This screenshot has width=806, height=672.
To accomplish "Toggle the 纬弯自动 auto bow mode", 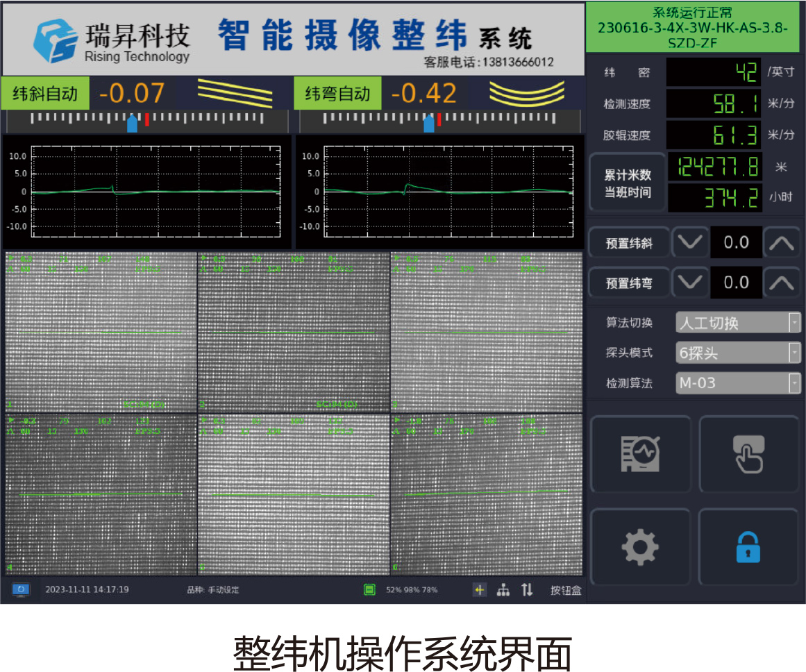I will point(338,94).
